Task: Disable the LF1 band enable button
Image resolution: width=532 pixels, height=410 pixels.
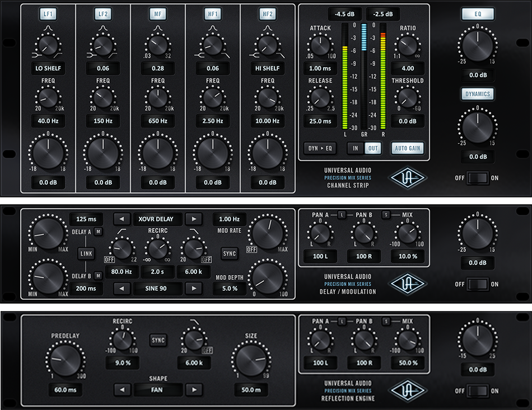Action: click(48, 13)
